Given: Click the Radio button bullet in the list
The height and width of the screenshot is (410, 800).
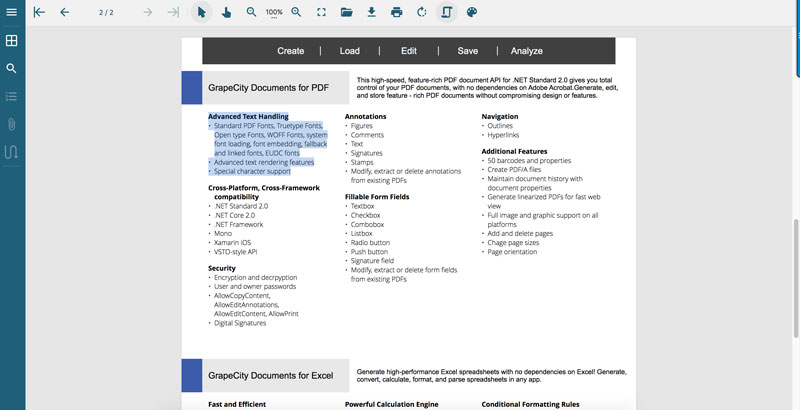Looking at the screenshot, I should (370, 243).
